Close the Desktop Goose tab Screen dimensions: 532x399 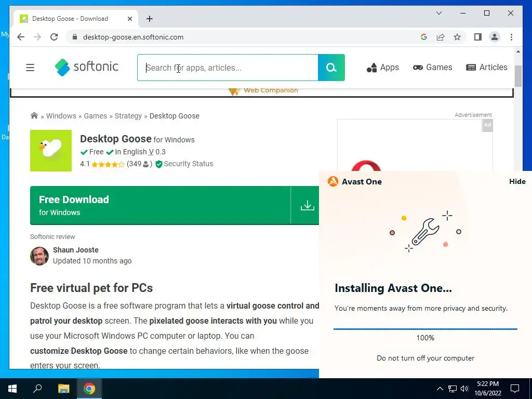pos(129,19)
